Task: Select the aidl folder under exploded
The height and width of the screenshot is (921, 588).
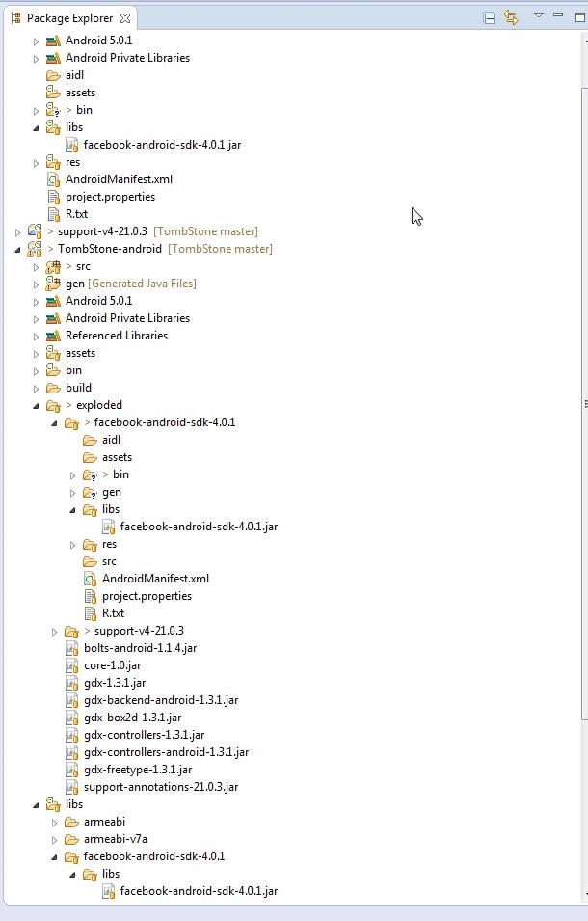Action: point(111,440)
